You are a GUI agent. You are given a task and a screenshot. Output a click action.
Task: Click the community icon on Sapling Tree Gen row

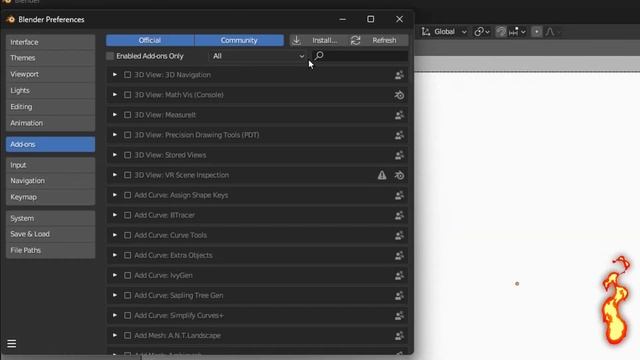click(399, 296)
